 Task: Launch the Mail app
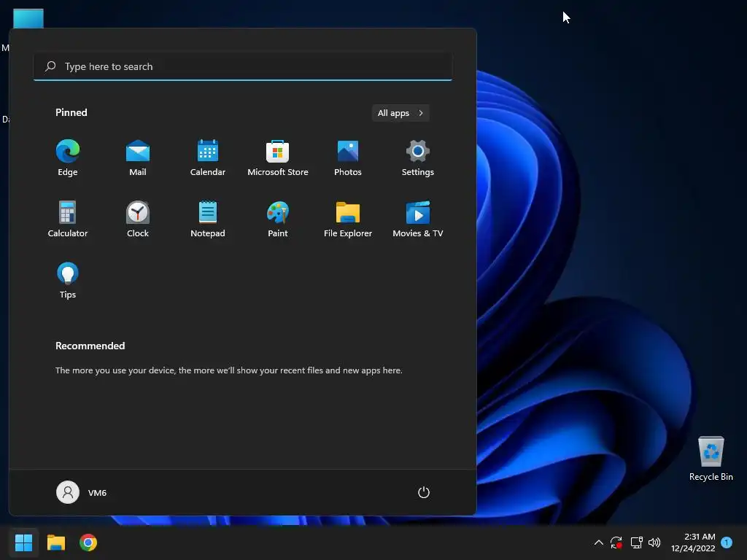tap(138, 158)
